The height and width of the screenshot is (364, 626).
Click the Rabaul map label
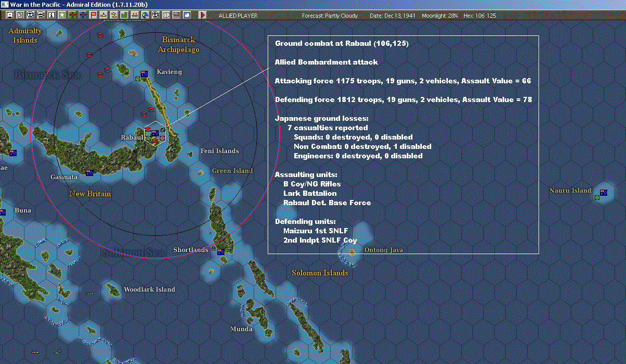tap(132, 137)
